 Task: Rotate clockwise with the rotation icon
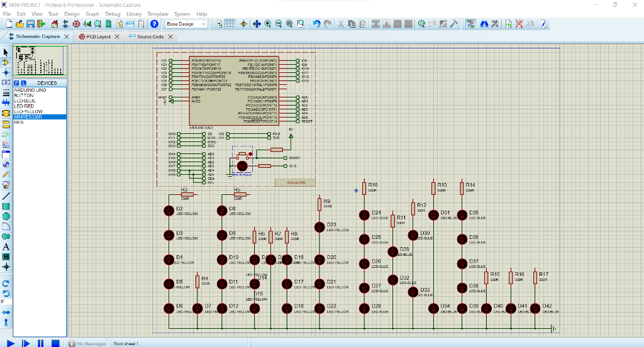(x=6, y=284)
